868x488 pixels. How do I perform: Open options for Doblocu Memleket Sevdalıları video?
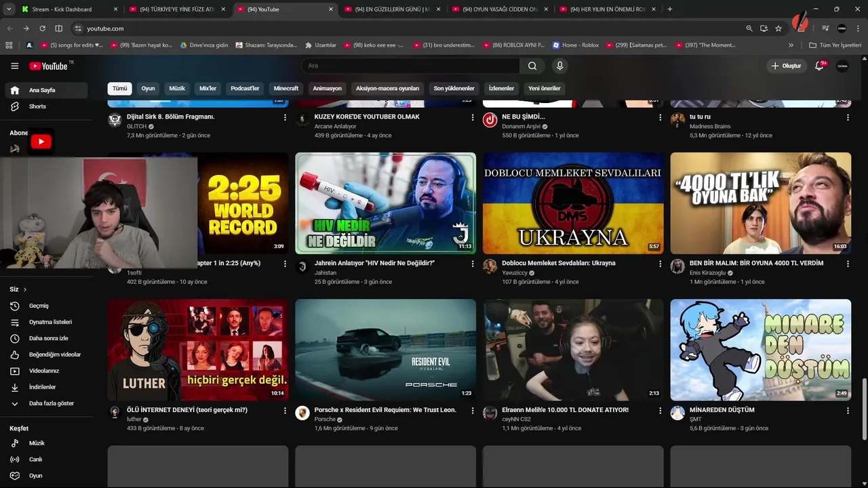click(x=660, y=264)
